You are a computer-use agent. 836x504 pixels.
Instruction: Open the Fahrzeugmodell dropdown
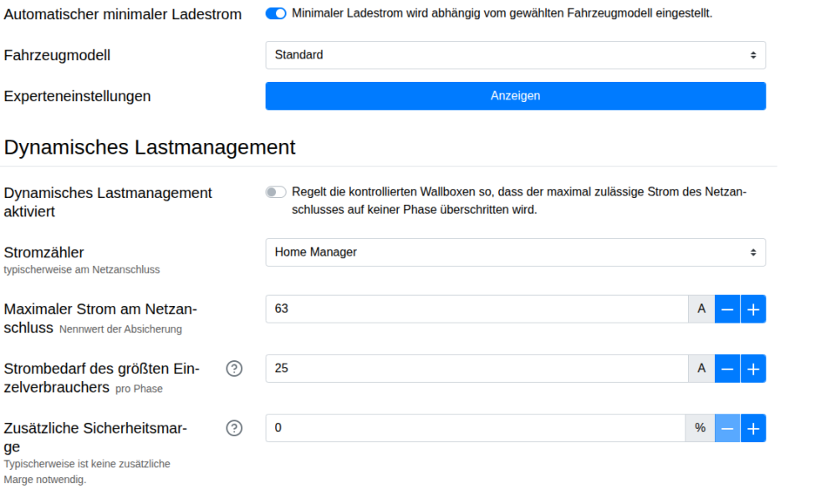pos(515,55)
